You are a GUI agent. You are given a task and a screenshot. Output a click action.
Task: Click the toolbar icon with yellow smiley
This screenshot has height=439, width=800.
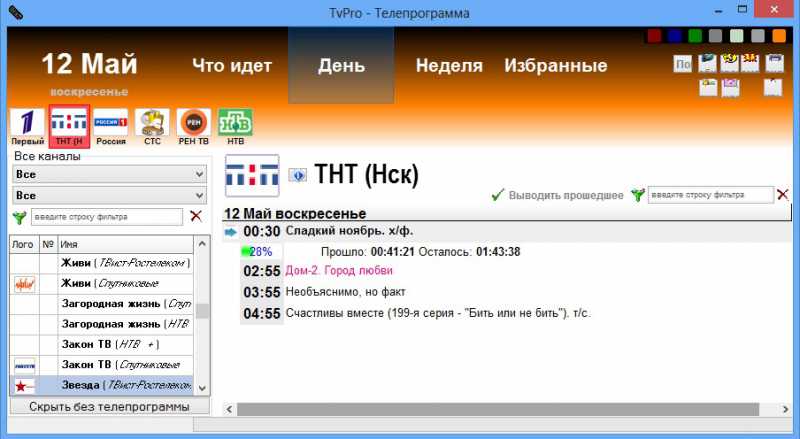pyautogui.click(x=730, y=63)
